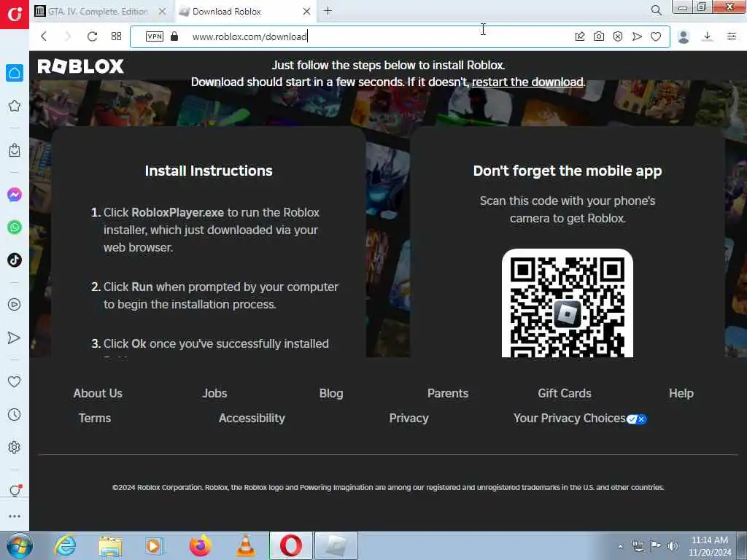The width and height of the screenshot is (747, 560).
Task: Open Windows Explorer folder in taskbar
Action: (x=111, y=545)
